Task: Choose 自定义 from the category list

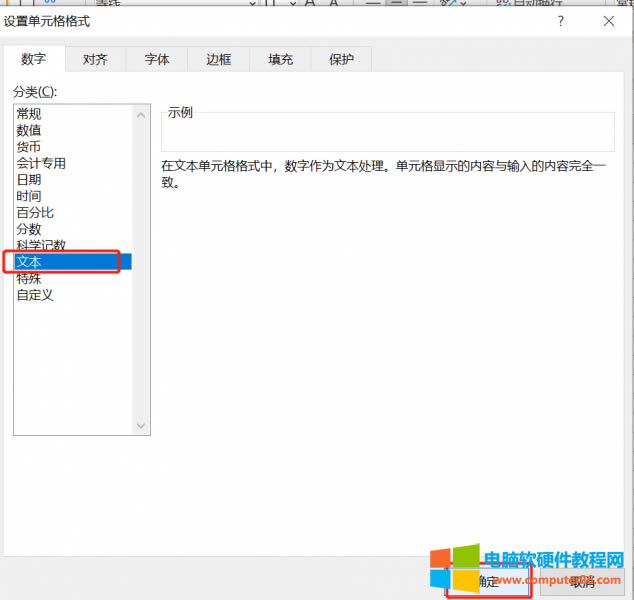Action: pyautogui.click(x=35, y=295)
